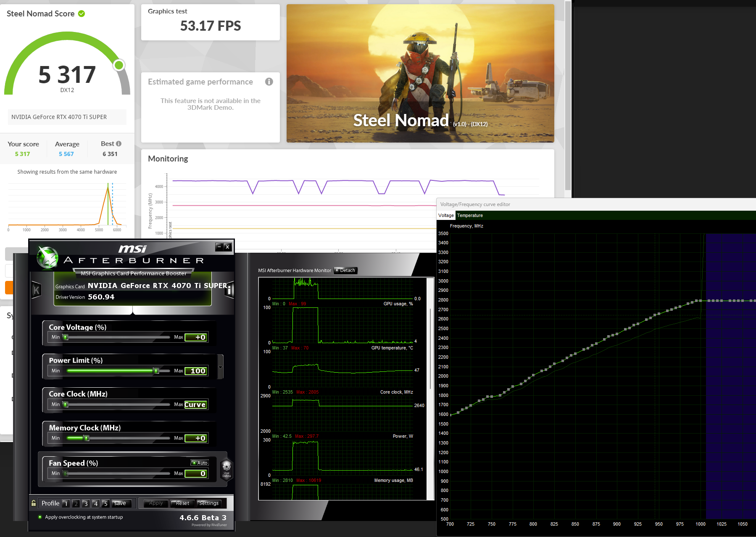This screenshot has height=537, width=756.
Task: Detach the Hardware Monitor window
Action: (345, 270)
